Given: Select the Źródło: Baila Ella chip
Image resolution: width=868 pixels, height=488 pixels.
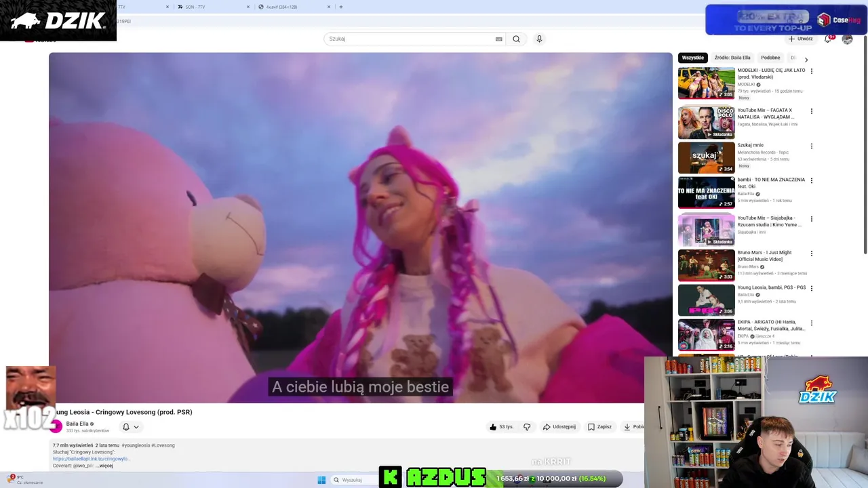Looking at the screenshot, I should (732, 58).
